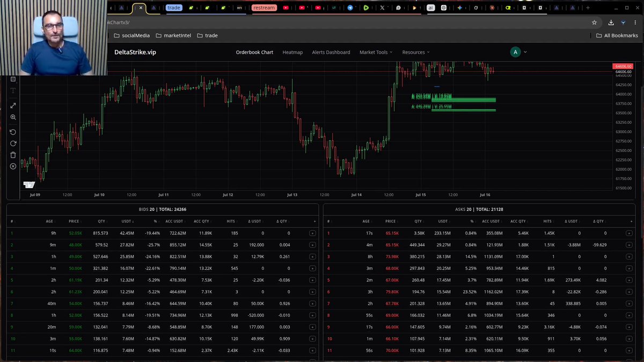The image size is (644, 362).
Task: Open a new browser tab
Action: pos(588,8)
